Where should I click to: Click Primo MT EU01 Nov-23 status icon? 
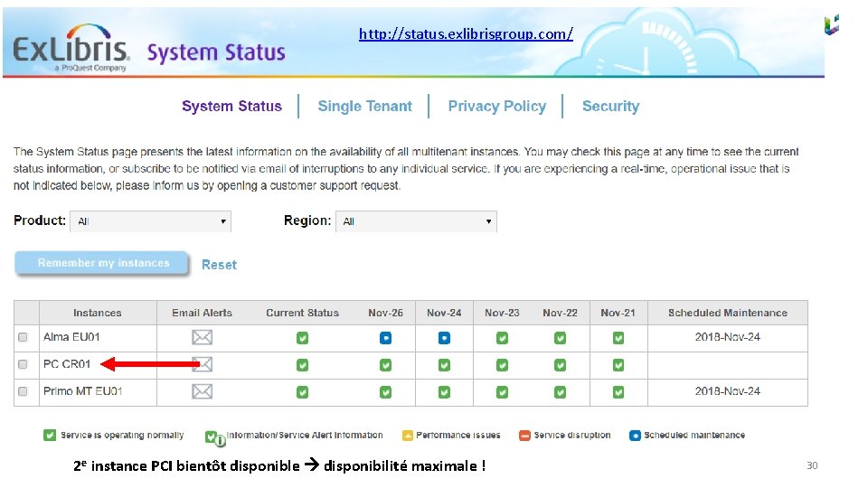tap(502, 392)
